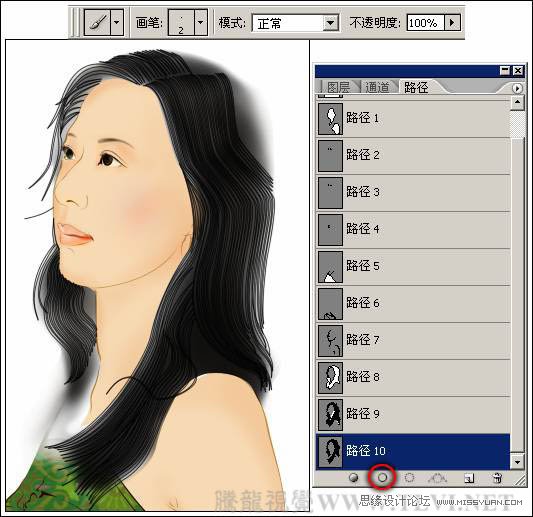
Task: Select the 路径 5 row
Action: click(413, 267)
